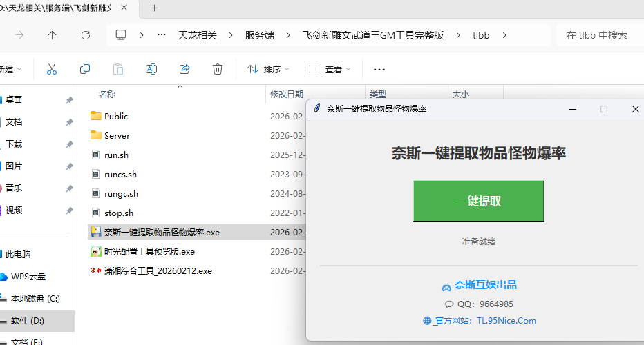Click the pin icon next to 文档
The width and height of the screenshot is (644, 345).
click(69, 122)
